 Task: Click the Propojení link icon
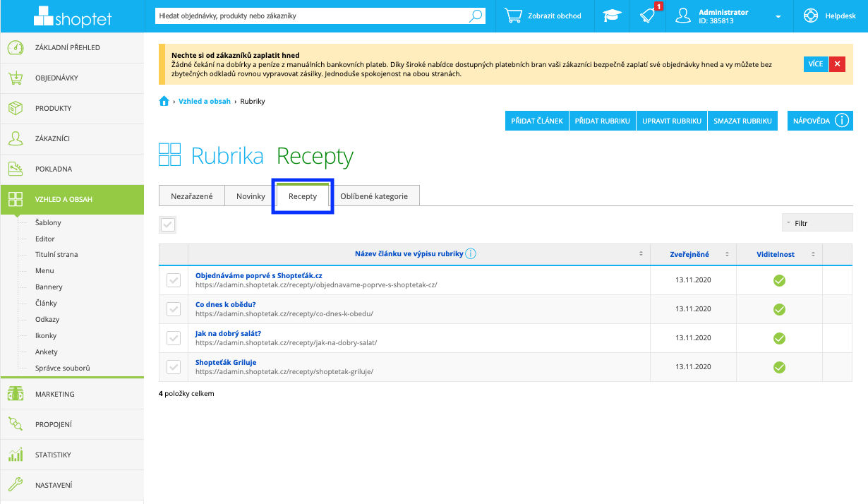[x=16, y=424]
